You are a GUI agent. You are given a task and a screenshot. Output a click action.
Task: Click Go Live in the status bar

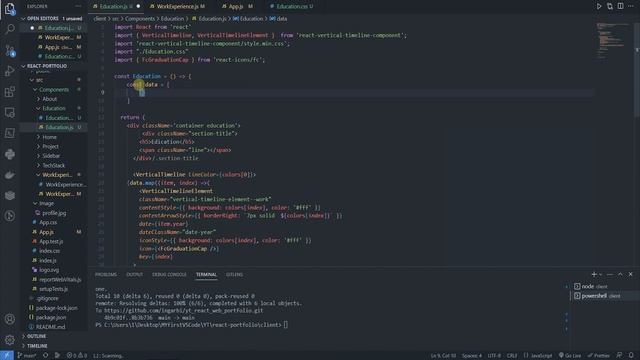click(x=570, y=356)
